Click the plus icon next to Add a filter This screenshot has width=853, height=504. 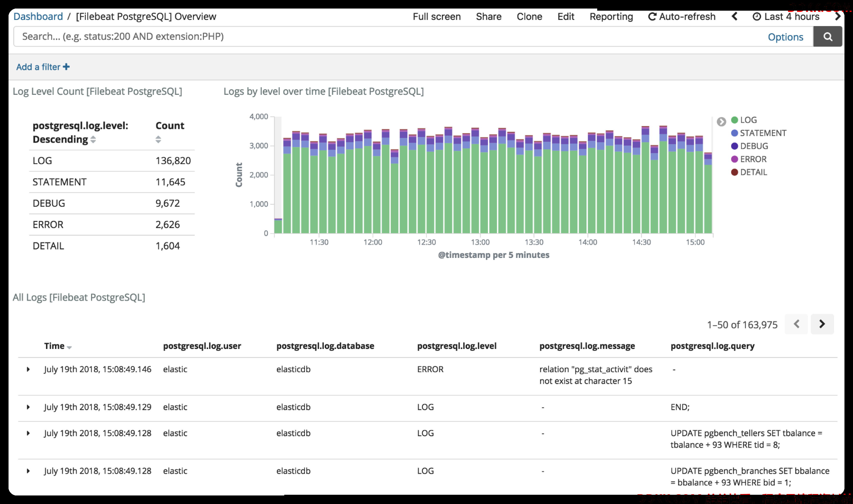[x=67, y=67]
